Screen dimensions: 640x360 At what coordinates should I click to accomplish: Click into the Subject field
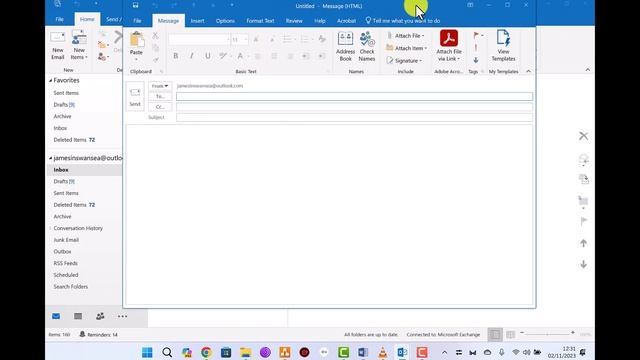(354, 118)
